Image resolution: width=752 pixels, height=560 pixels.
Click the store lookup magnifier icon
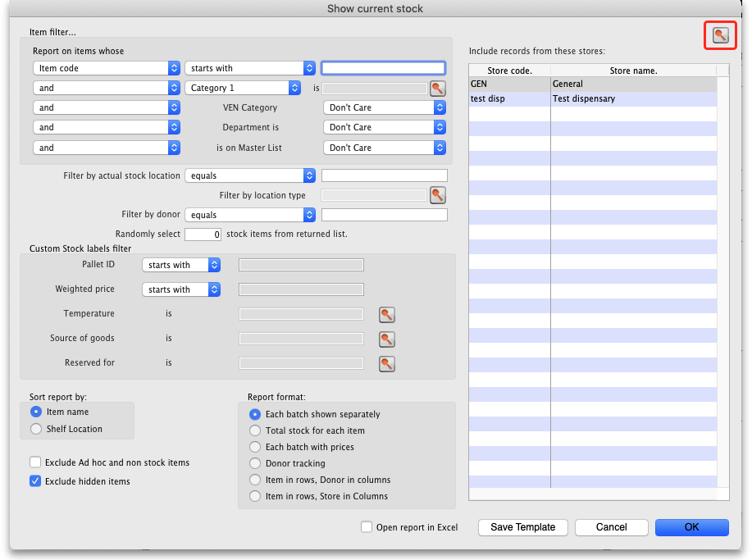[719, 34]
